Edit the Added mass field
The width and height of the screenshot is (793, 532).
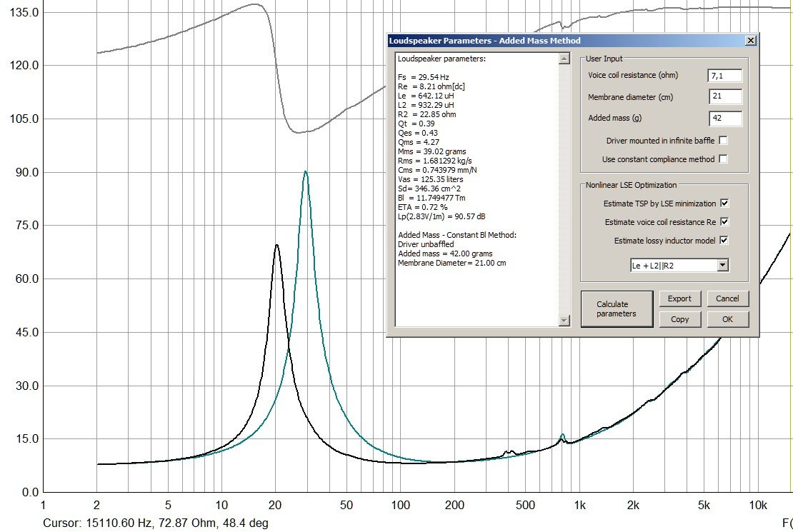point(724,118)
